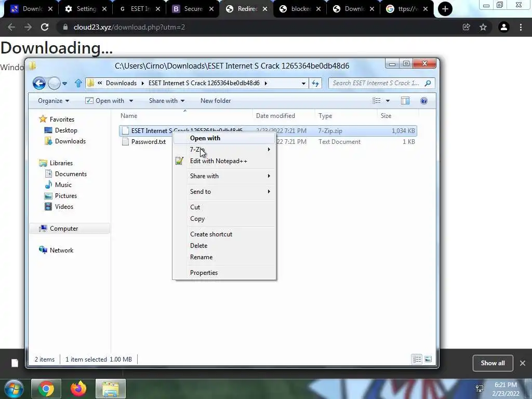Switch to details view icon in status bar

(x=417, y=359)
